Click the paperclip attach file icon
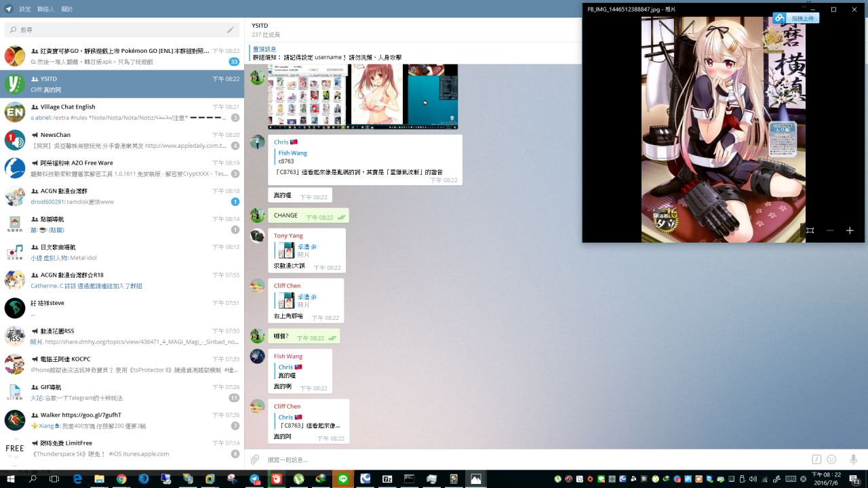 pos(255,460)
